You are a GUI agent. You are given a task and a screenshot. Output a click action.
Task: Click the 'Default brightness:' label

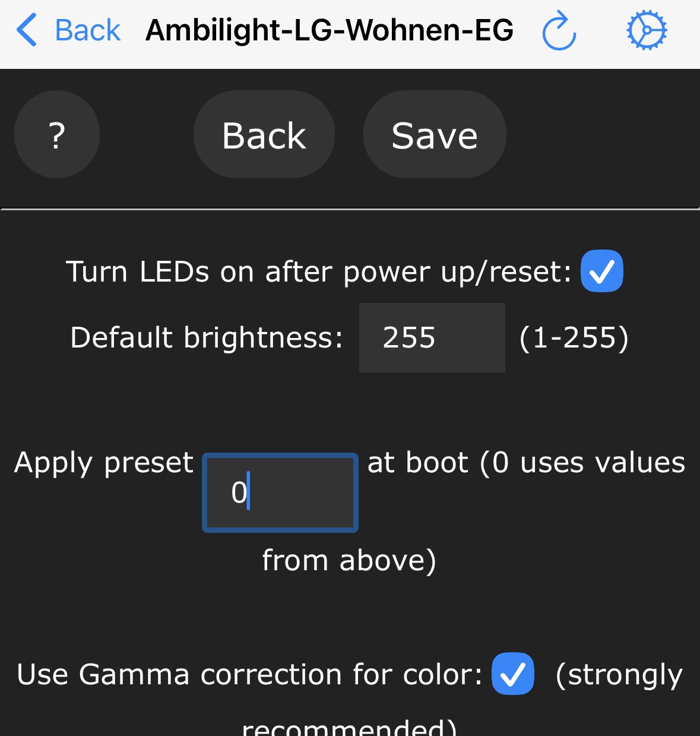207,337
